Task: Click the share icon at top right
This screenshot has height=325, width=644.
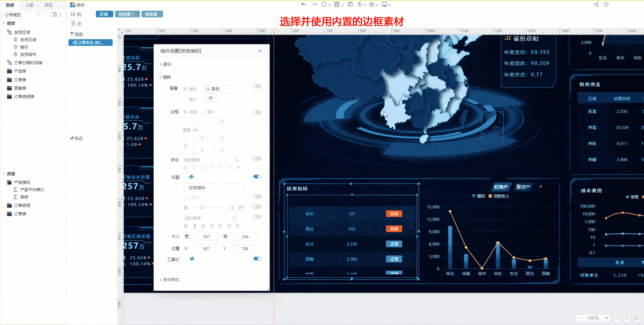Action: [x=596, y=4]
